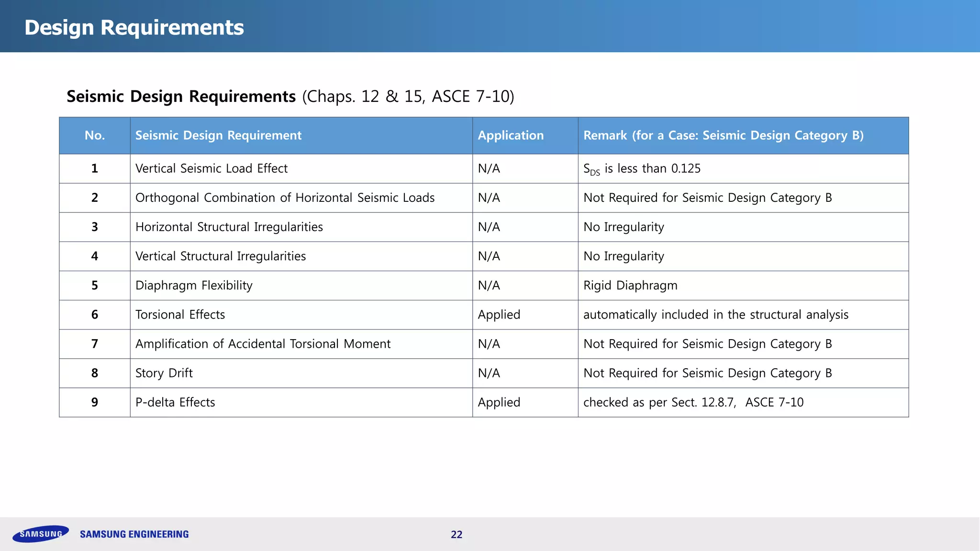Click the Design Requirements slide title
The height and width of the screenshot is (551, 980).
pos(134,27)
